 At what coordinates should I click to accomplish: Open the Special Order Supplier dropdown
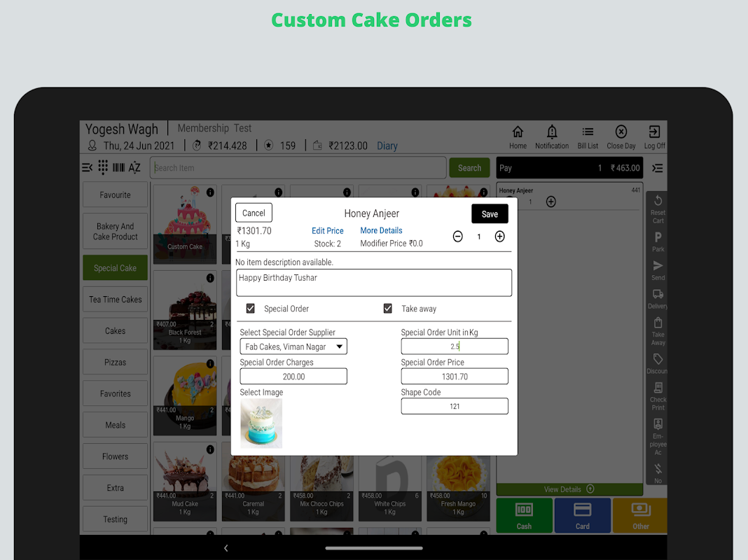293,346
